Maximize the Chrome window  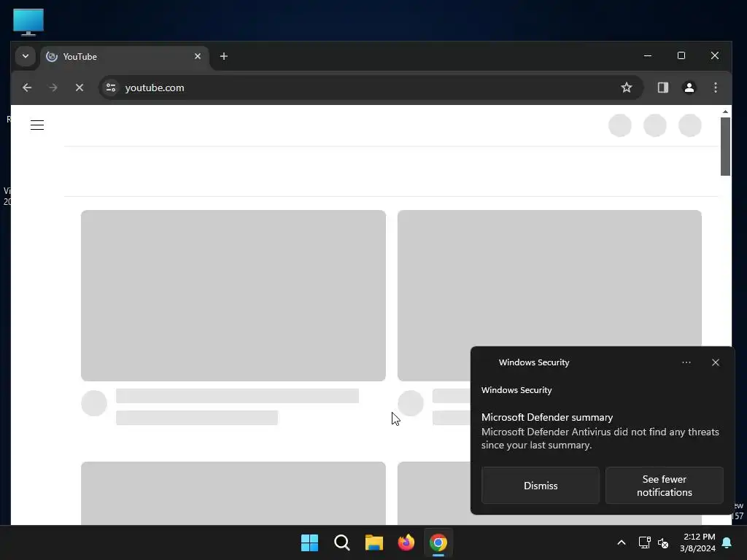[x=681, y=55]
